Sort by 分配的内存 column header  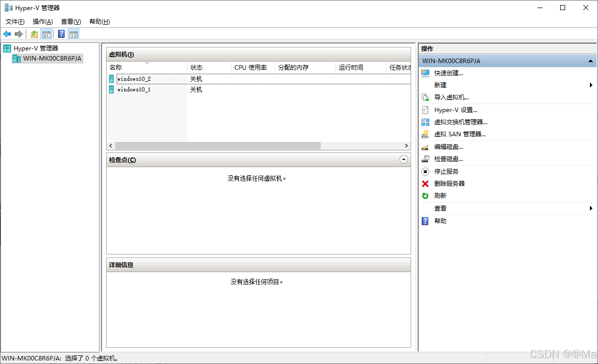coord(305,68)
